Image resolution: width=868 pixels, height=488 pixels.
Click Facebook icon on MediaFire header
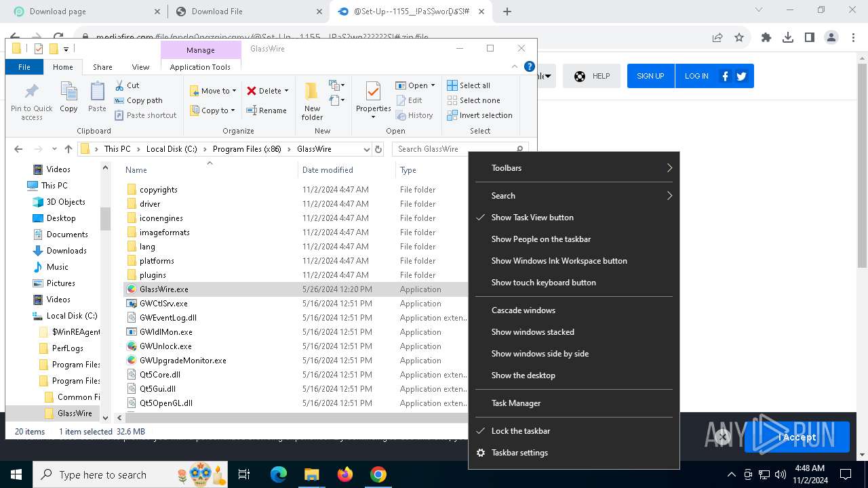725,76
